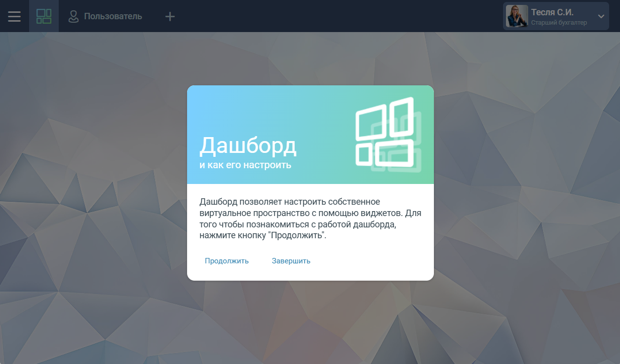Click the user name Тесля С.И.
The image size is (620, 364).
pos(552,12)
